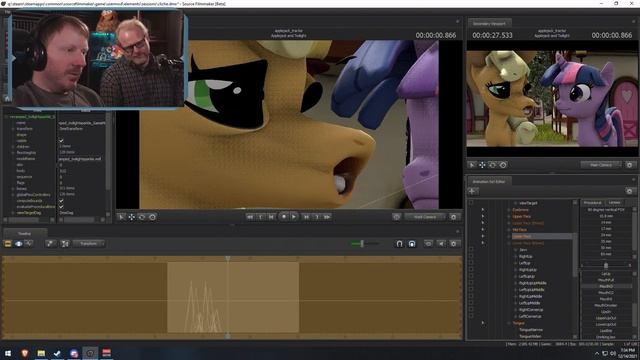Toggle checkbox in the viewTarget row

click(x=471, y=202)
